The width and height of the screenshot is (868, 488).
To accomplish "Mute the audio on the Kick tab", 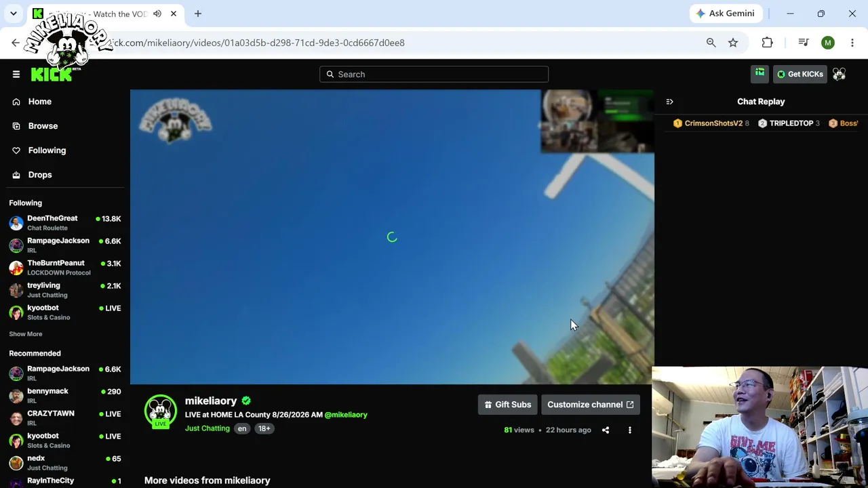I will [x=157, y=14].
